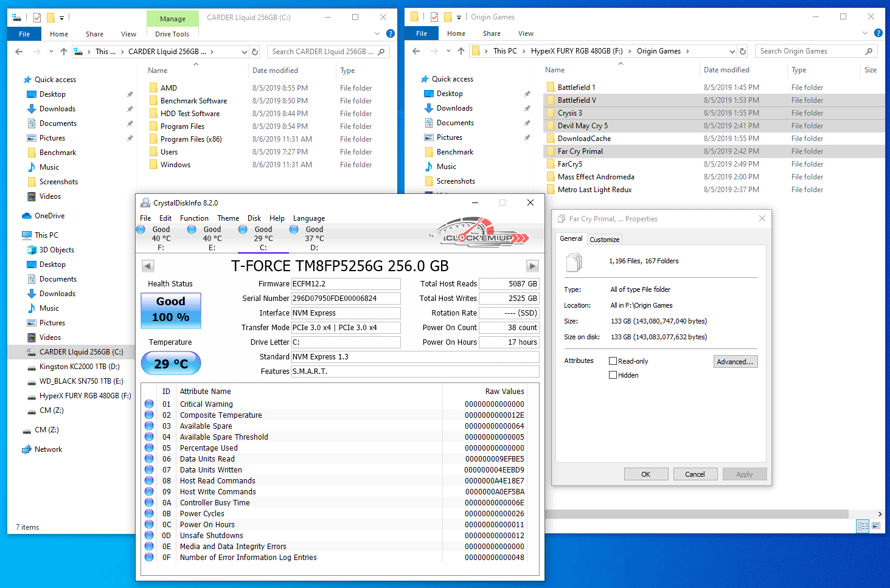This screenshot has width=890, height=588.
Task: Toggle the Hidden attribute checkbox
Action: coord(613,375)
